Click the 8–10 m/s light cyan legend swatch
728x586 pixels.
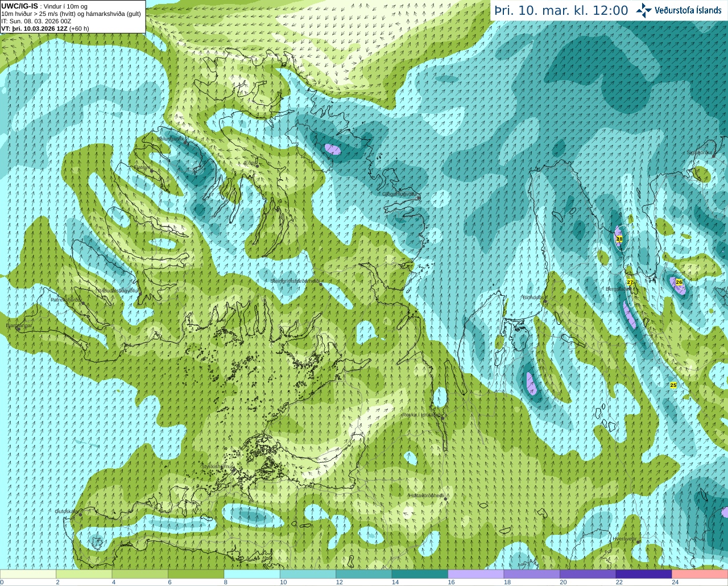click(x=252, y=574)
